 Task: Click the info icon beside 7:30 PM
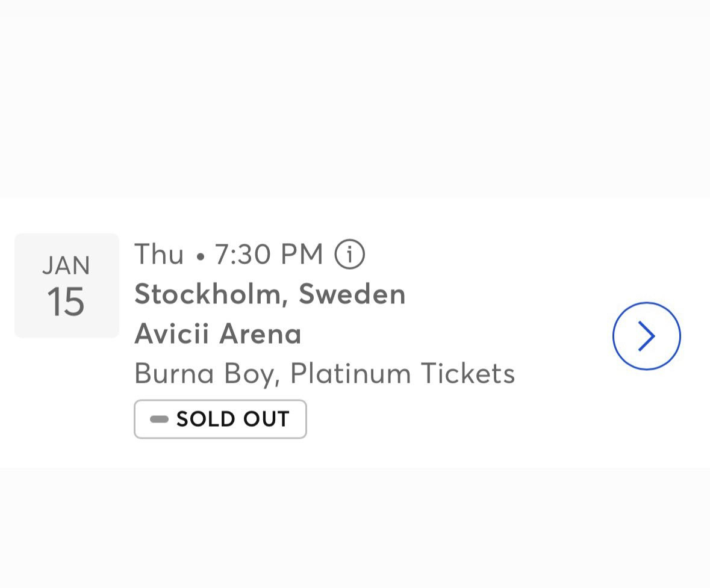pos(350,254)
